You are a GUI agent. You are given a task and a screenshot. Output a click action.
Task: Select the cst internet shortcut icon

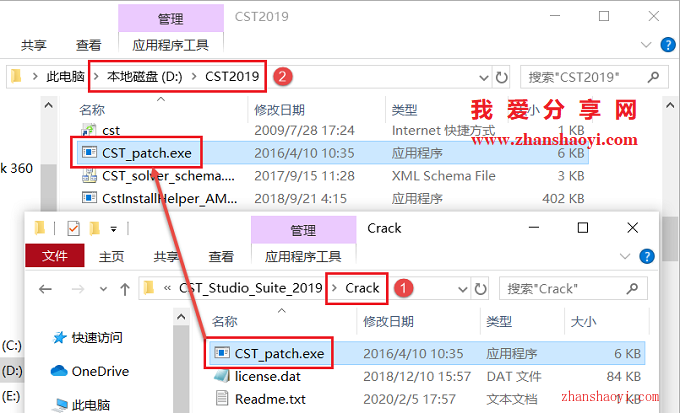tap(89, 130)
